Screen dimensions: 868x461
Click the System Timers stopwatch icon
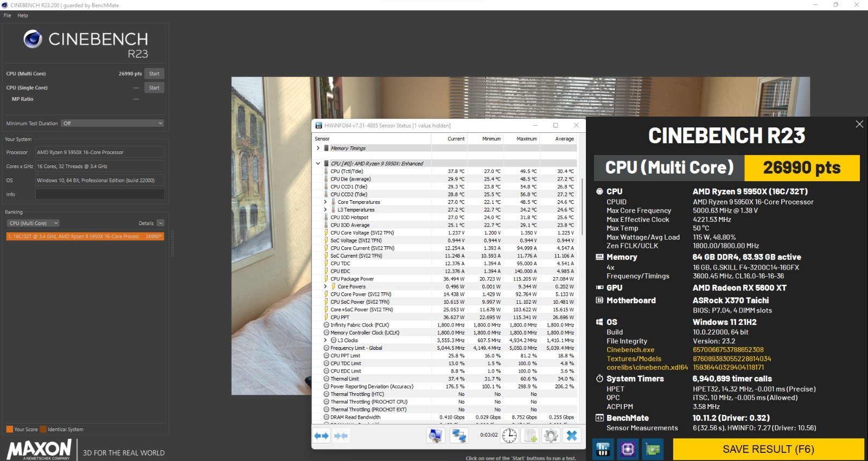click(x=599, y=379)
